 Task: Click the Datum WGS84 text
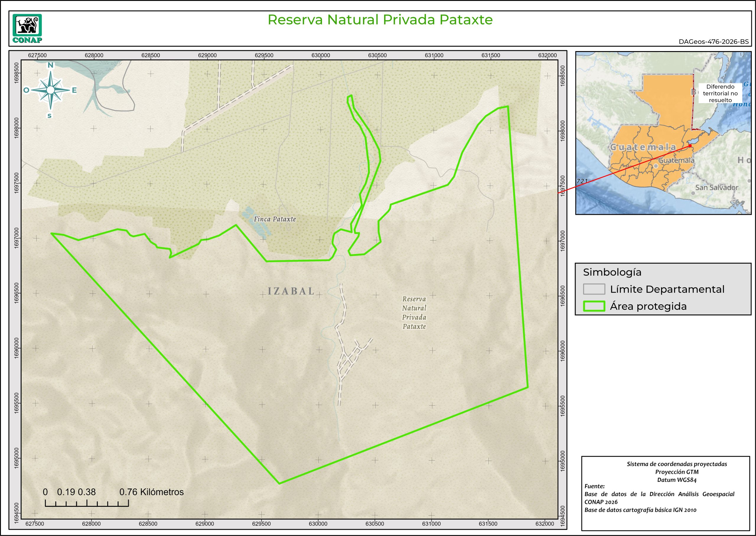tap(677, 480)
